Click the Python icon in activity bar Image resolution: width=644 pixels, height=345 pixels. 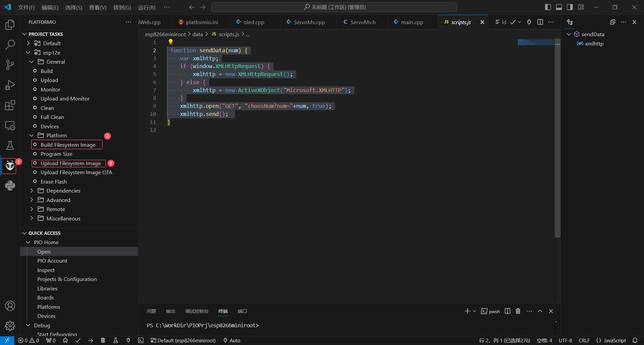tap(10, 186)
